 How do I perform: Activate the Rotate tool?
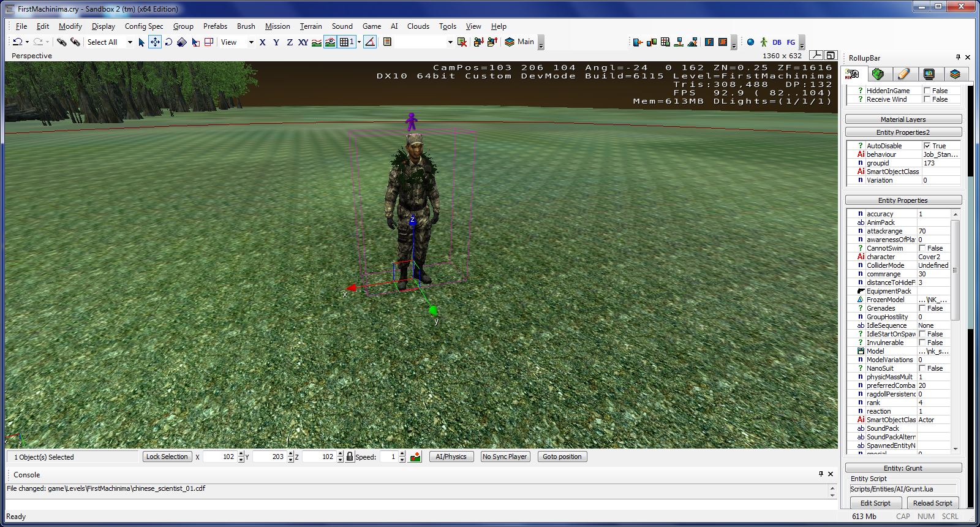tap(168, 42)
